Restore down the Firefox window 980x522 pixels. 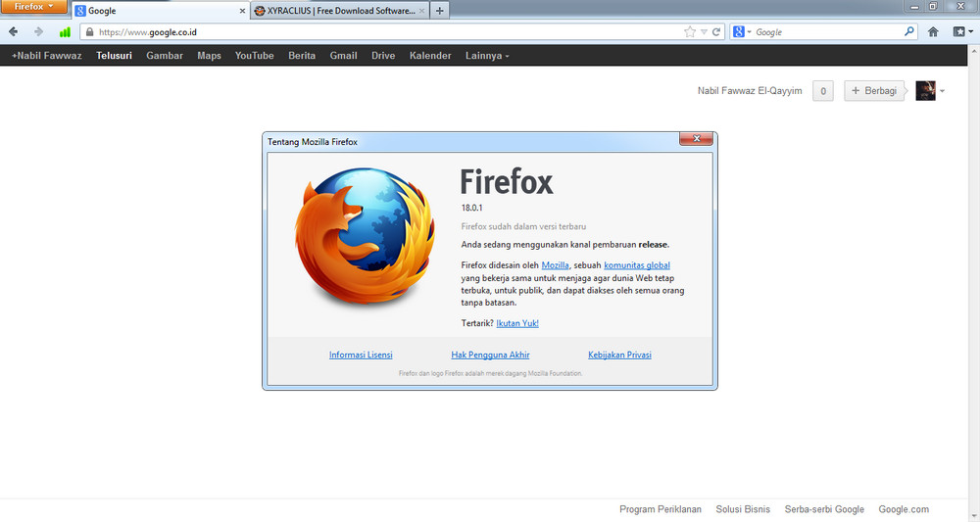pos(933,6)
